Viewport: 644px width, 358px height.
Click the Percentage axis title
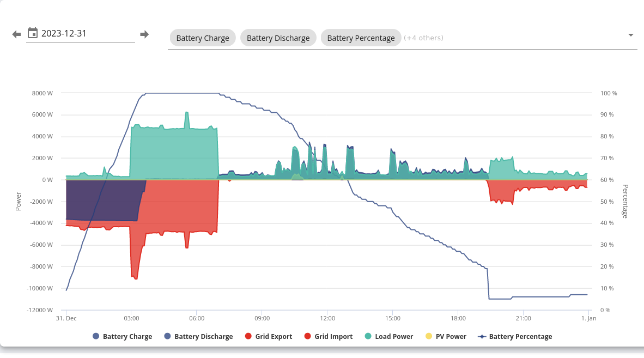[x=625, y=201]
